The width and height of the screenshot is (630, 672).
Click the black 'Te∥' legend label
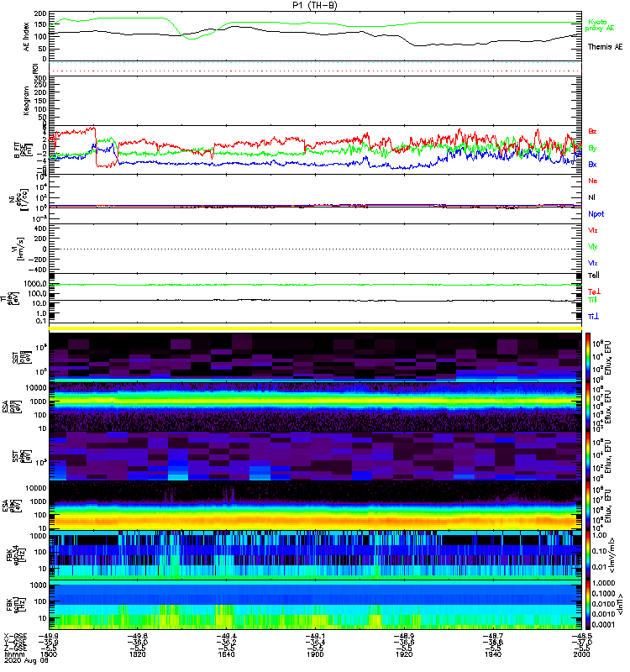pos(593,276)
